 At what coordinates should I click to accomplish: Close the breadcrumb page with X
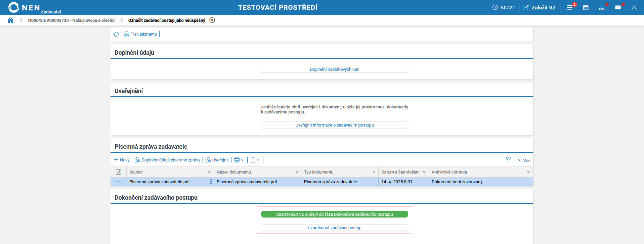(x=212, y=20)
